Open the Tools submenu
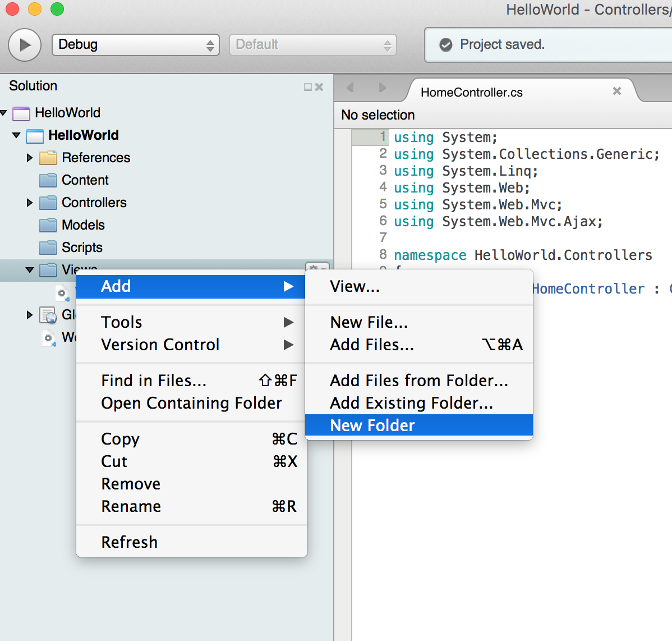The width and height of the screenshot is (672, 641). [x=191, y=322]
